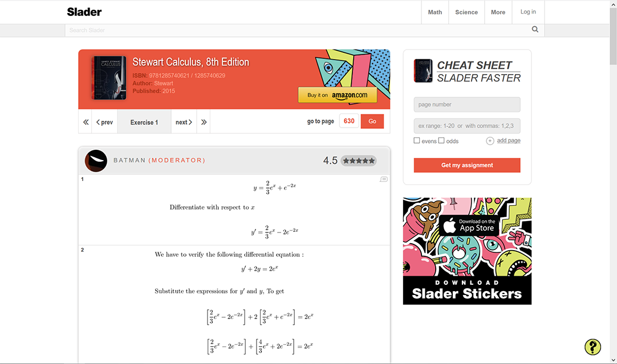Focus the cheat sheet page number field
Viewport: 617px width, 364px height.
coord(466,105)
